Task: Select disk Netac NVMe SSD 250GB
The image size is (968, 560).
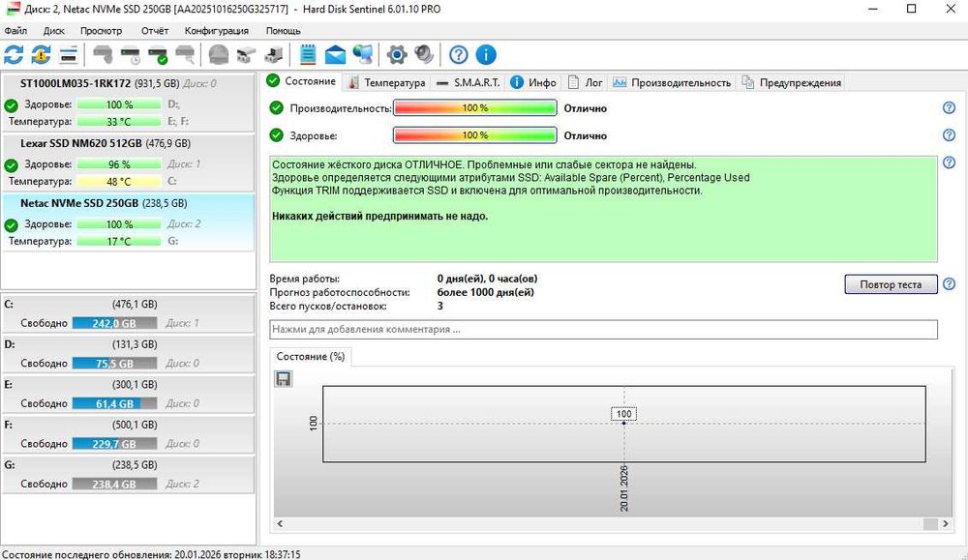Action: coord(129,222)
